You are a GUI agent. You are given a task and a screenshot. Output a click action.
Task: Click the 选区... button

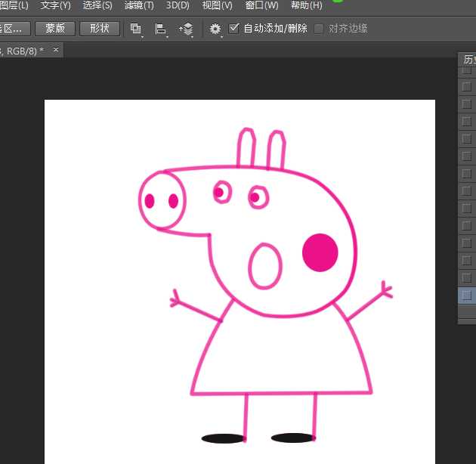15,29
